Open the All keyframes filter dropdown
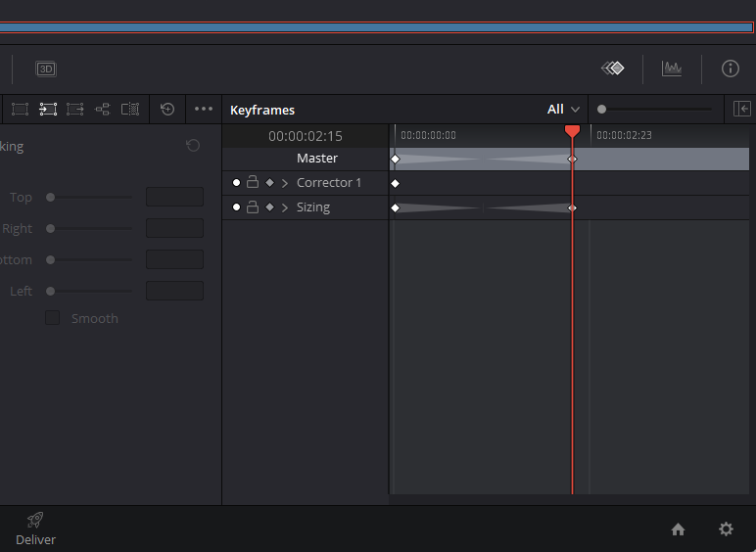This screenshot has height=552, width=756. pos(563,110)
